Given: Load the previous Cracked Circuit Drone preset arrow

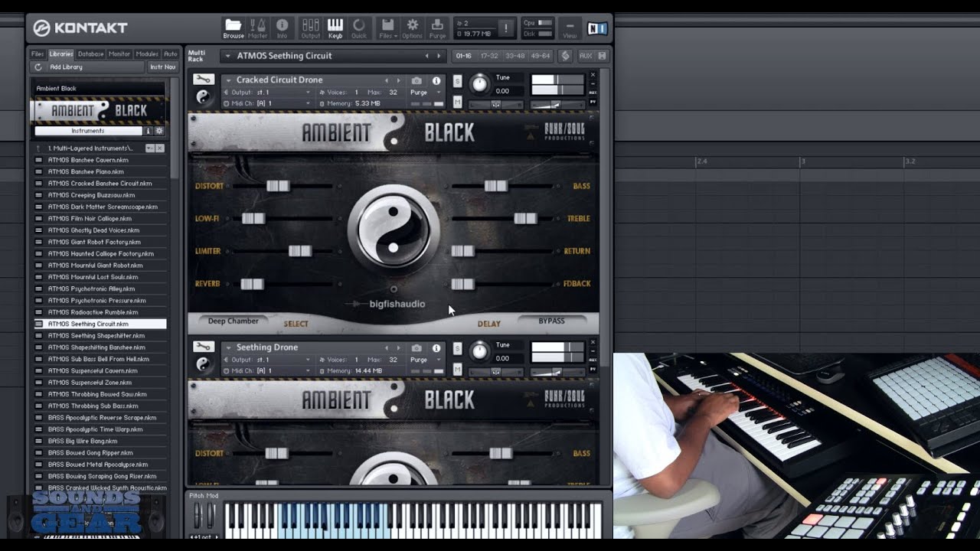Looking at the screenshot, I should 387,80.
